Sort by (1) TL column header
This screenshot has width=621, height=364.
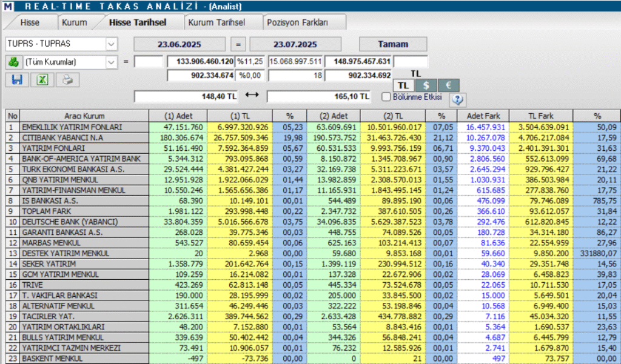pyautogui.click(x=240, y=116)
